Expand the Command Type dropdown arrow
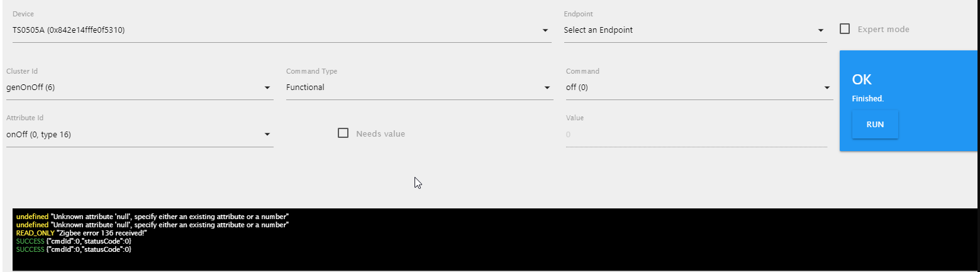Screen dimensions: 980x272 pyautogui.click(x=547, y=88)
